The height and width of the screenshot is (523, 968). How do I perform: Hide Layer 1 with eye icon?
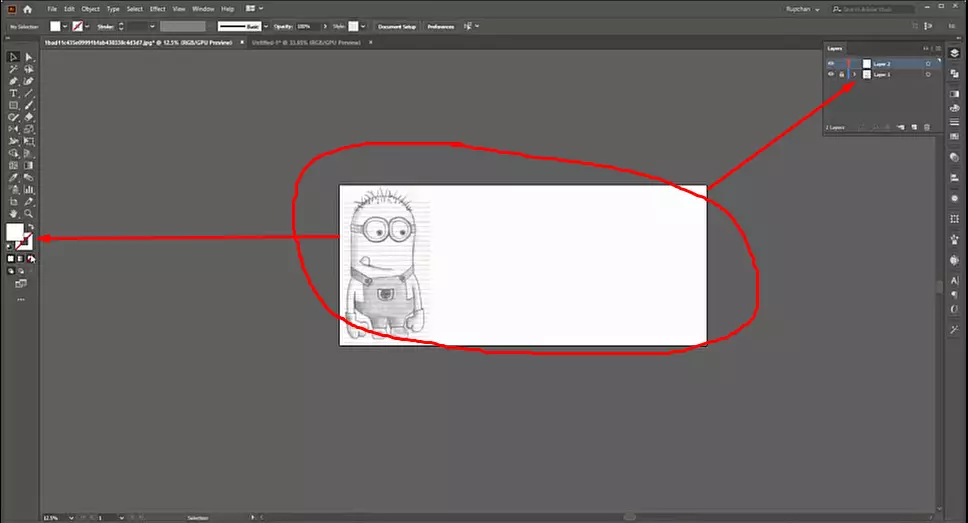pos(831,74)
